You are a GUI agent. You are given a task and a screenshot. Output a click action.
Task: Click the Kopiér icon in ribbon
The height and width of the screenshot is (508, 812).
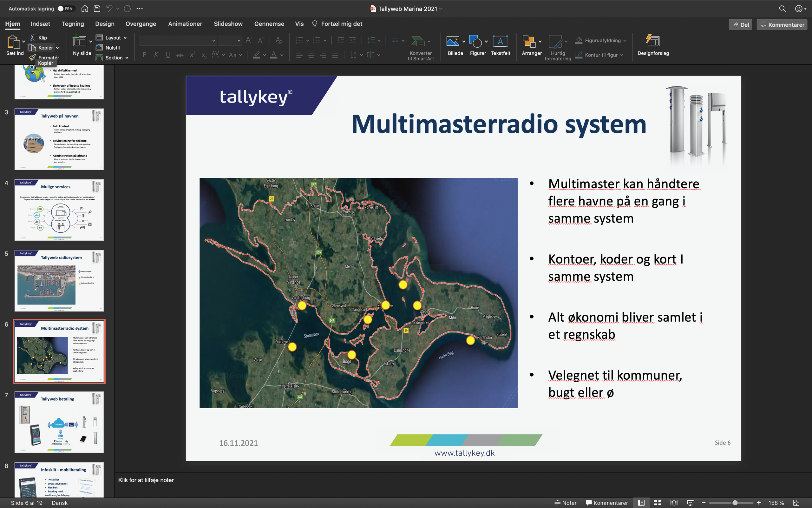[x=32, y=48]
